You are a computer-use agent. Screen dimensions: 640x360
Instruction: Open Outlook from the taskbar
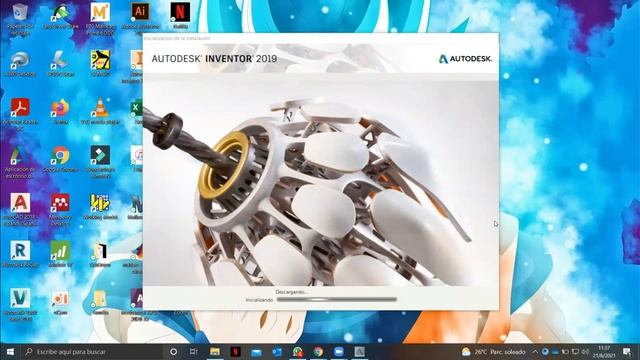coord(277,351)
